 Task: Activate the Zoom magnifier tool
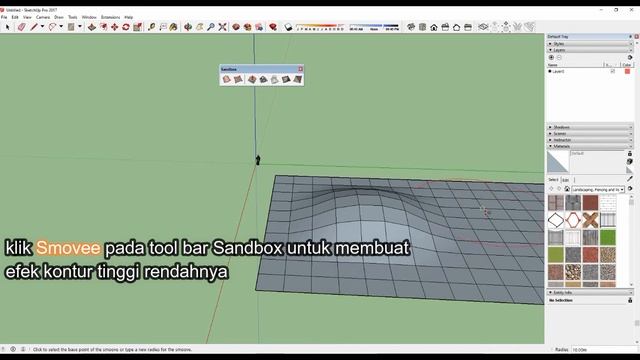(x=211, y=27)
